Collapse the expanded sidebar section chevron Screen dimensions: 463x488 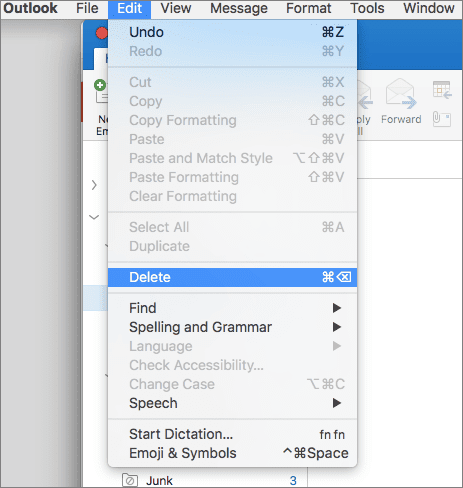click(94, 217)
